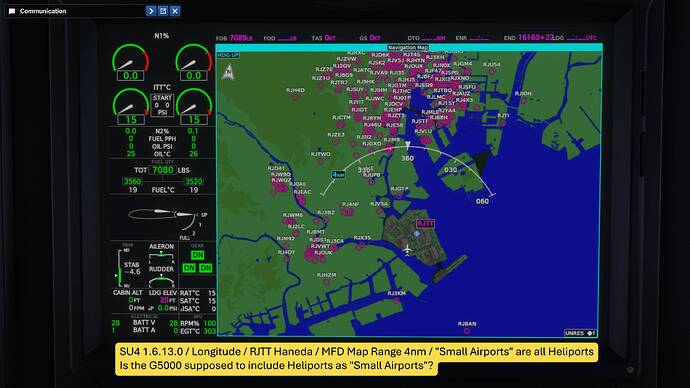
Task: Click the LDG ELEV 20 FT value
Action: pos(167,300)
